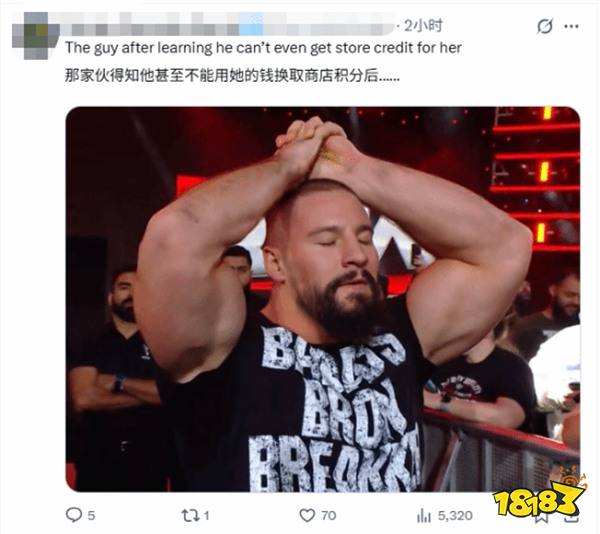This screenshot has height=534, width=600.
Task: Click the view count 5,320
Action: (x=455, y=516)
